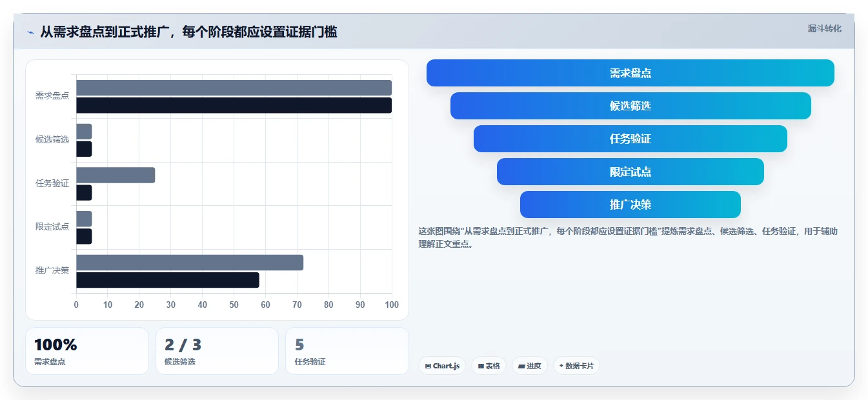This screenshot has width=868, height=400.
Task: Click the description paragraph starting 这张图围绕
Action: coord(628,238)
